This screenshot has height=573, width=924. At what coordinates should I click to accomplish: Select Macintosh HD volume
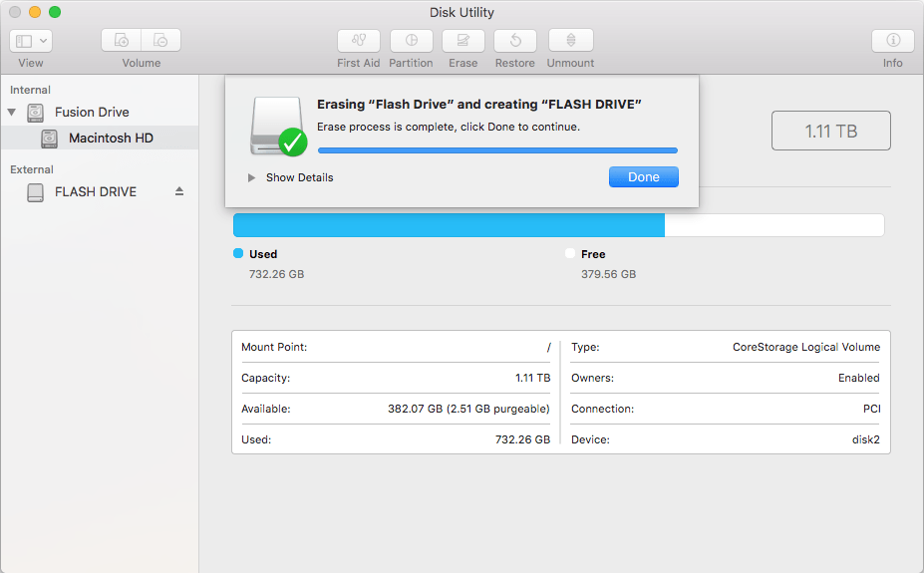pyautogui.click(x=100, y=138)
